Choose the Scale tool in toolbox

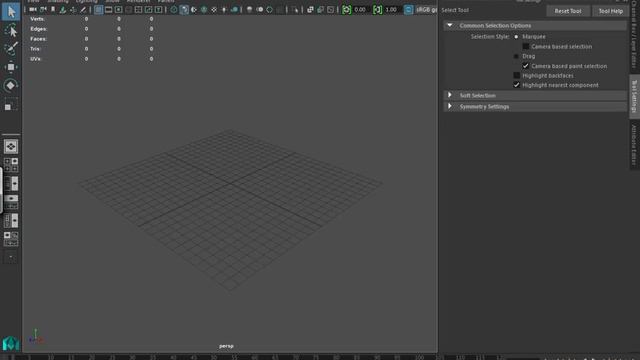pyautogui.click(x=11, y=104)
